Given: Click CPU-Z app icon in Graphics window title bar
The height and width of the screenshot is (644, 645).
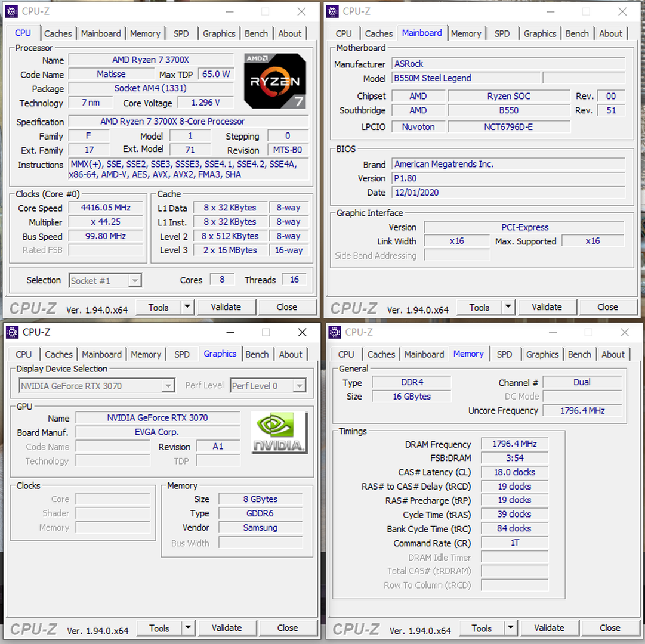Looking at the screenshot, I should click(12, 332).
